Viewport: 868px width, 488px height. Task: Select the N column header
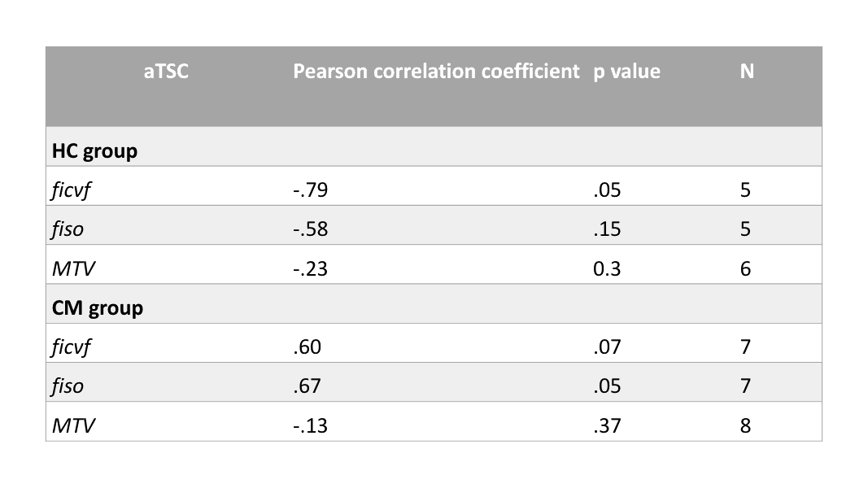pos(746,72)
